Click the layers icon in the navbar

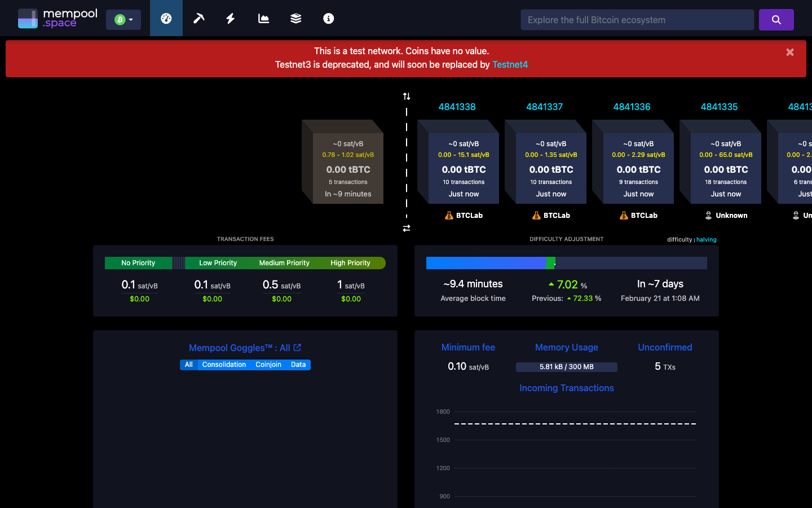(295, 18)
